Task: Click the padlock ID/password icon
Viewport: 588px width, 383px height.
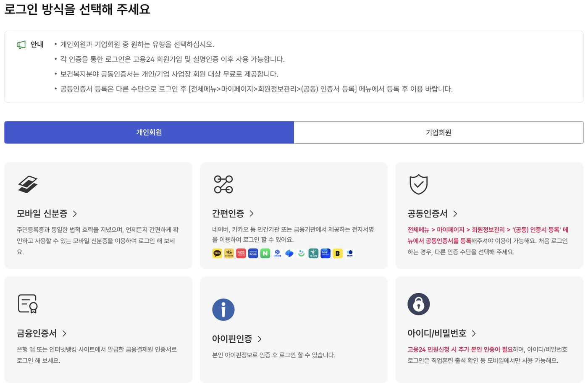Action: 419,304
